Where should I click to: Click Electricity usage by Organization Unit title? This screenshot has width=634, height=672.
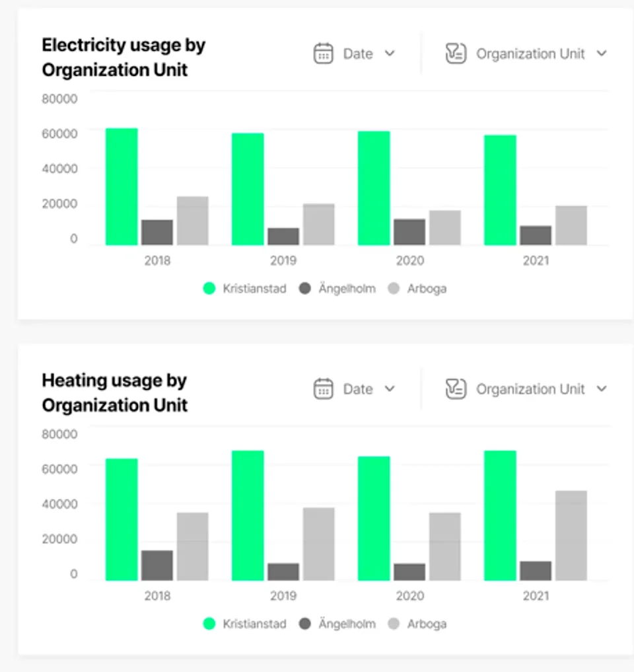(x=123, y=57)
